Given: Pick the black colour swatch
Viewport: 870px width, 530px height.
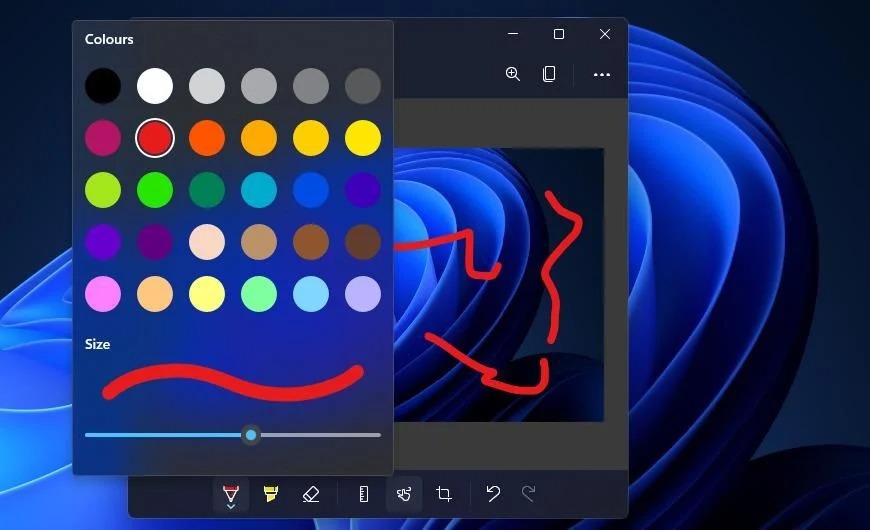Looking at the screenshot, I should click(103, 86).
